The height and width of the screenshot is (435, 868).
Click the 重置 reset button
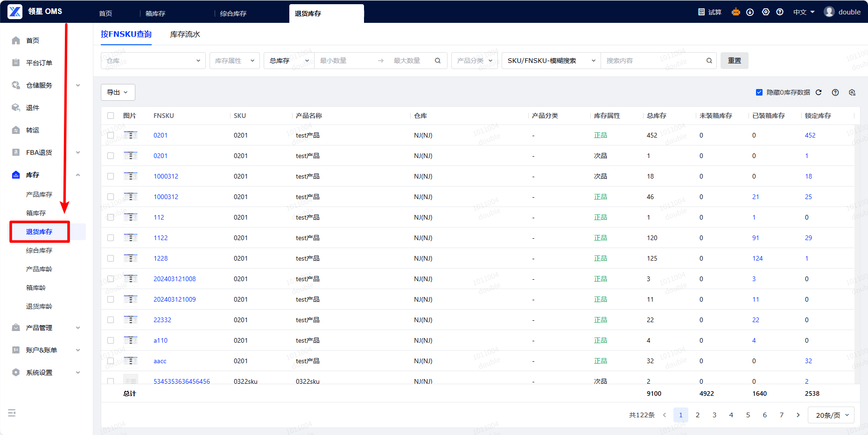pyautogui.click(x=734, y=61)
